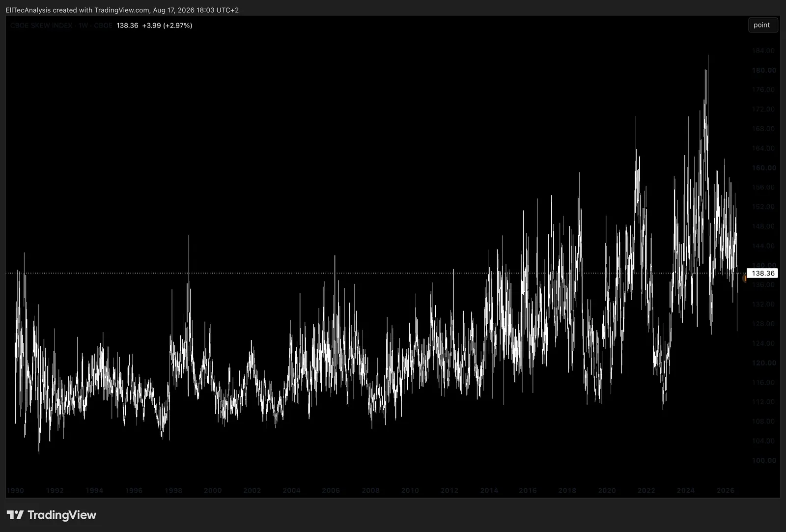Click the 100.00 price axis label
The image size is (786, 532).
click(764, 460)
